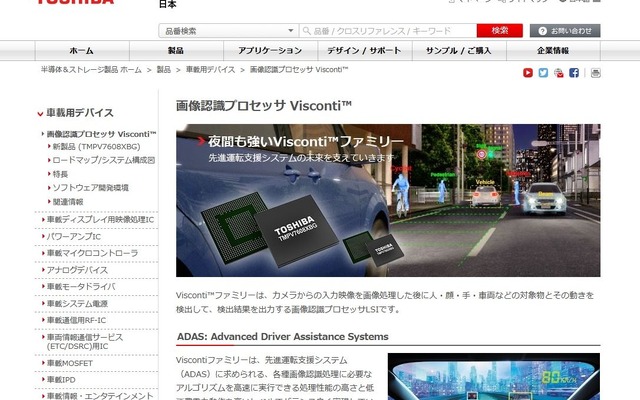Viewport: 640px width, 400px height.
Task: Open 品番検索 search-type dropdown
Action: point(229,31)
